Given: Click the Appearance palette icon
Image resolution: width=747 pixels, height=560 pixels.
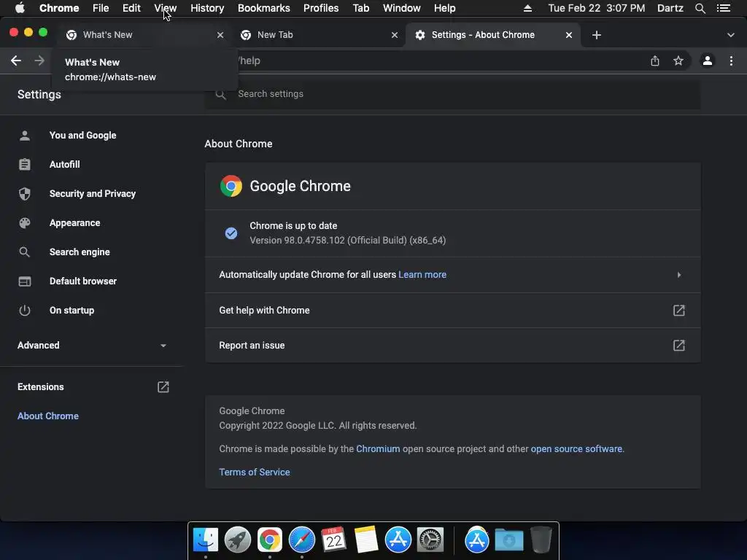Looking at the screenshot, I should [x=25, y=223].
